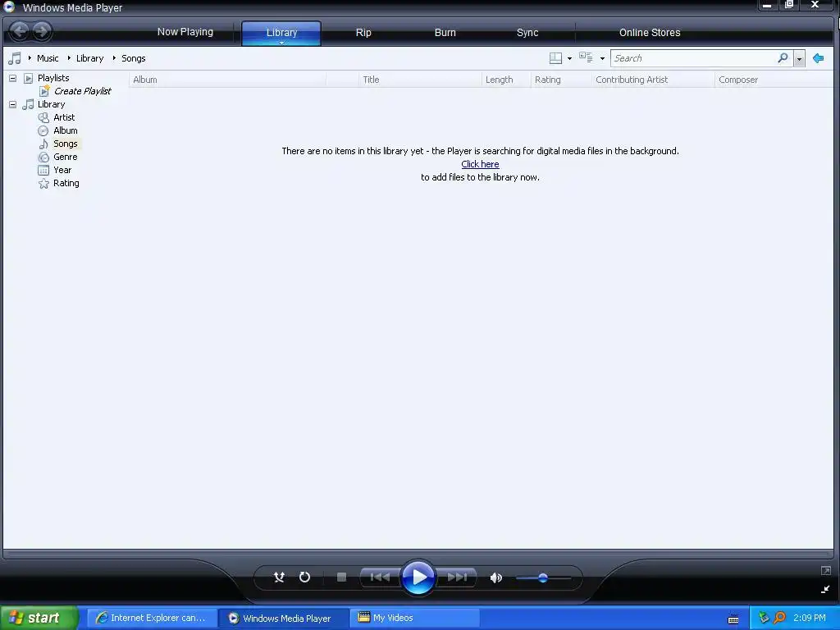Click the Next track button
The height and width of the screenshot is (630, 840).
457,577
